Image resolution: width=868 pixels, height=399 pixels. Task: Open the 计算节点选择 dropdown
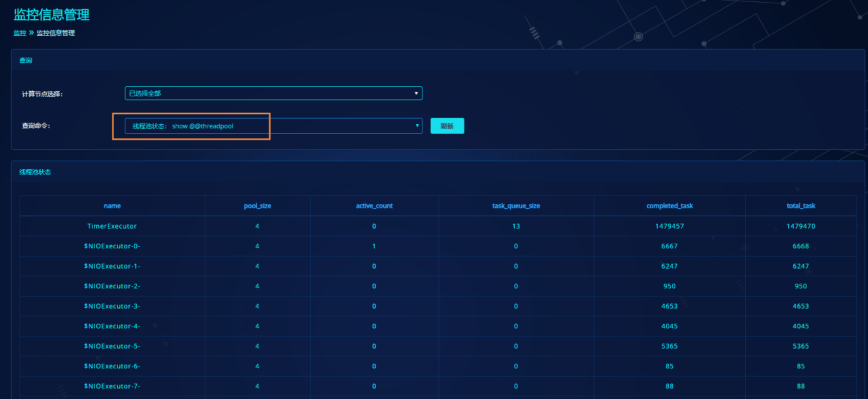pos(273,93)
